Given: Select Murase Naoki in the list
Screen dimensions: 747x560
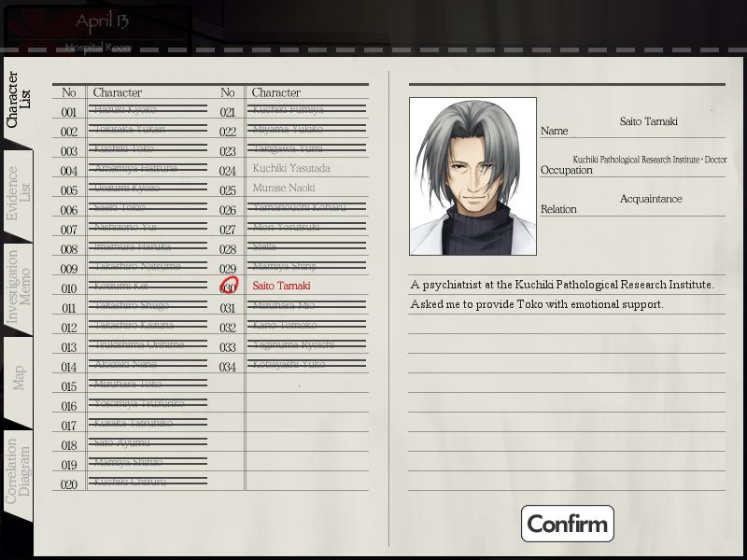Looking at the screenshot, I should (284, 188).
